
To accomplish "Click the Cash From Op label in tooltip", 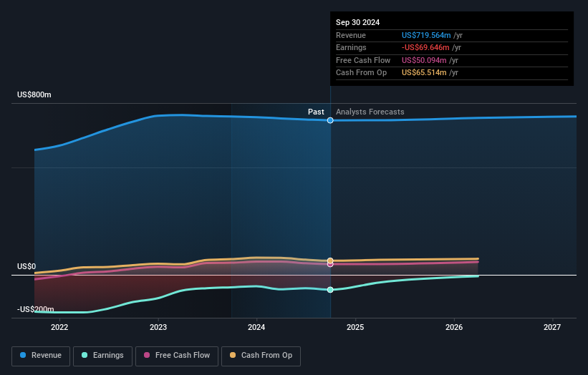I will 361,73.
